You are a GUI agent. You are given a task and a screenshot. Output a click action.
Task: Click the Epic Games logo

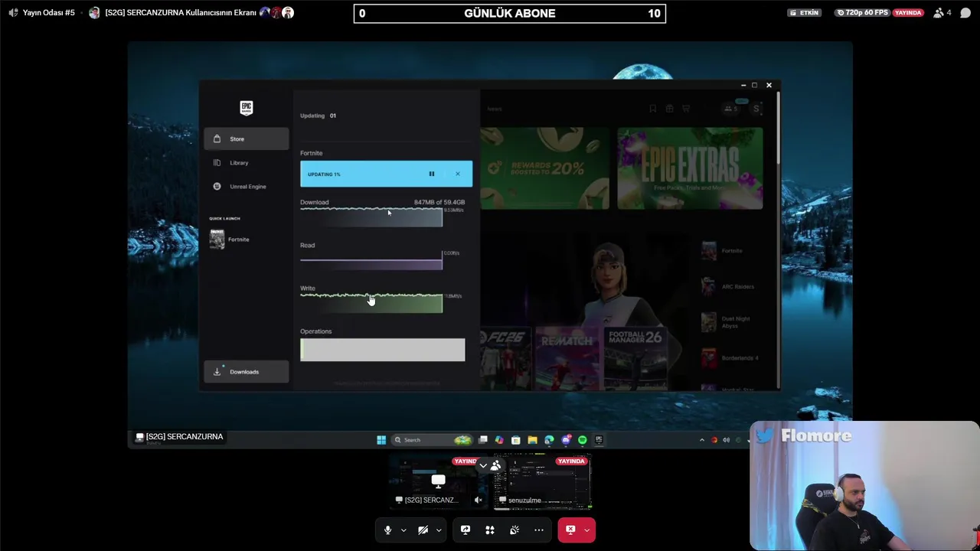tap(246, 108)
